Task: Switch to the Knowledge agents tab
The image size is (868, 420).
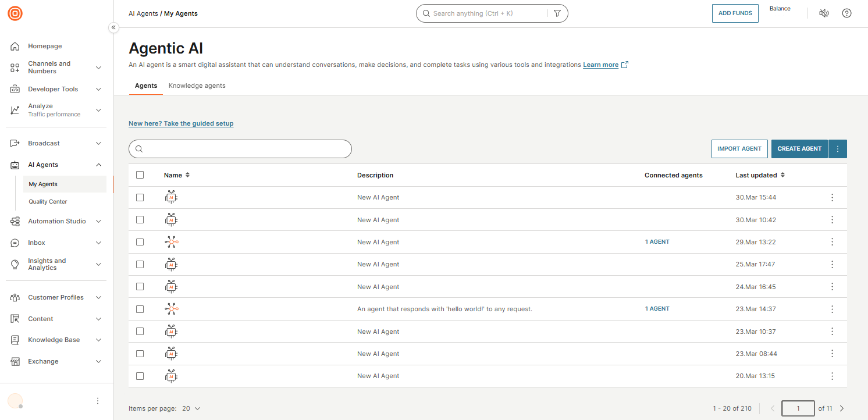Action: 197,86
